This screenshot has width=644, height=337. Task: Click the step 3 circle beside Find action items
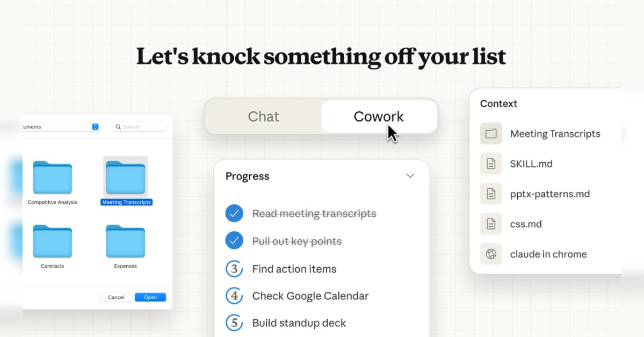click(234, 269)
